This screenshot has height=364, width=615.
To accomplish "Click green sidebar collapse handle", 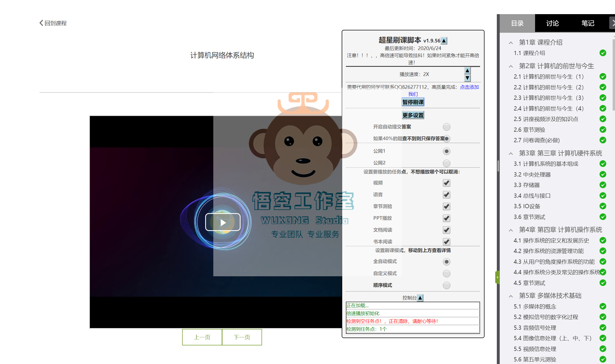I will pyautogui.click(x=497, y=277).
